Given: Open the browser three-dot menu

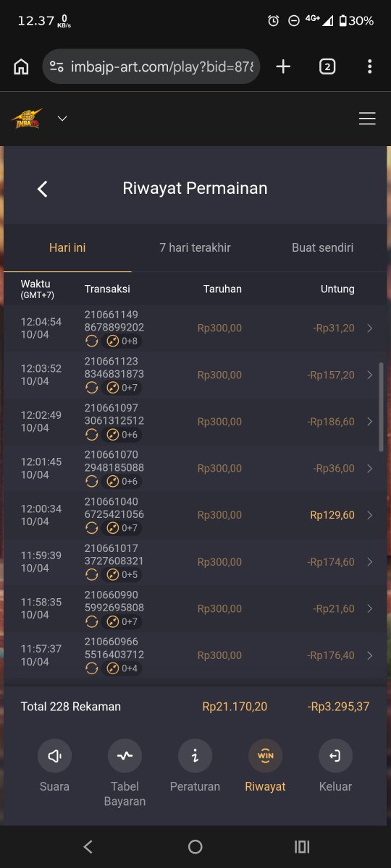Looking at the screenshot, I should 369,67.
